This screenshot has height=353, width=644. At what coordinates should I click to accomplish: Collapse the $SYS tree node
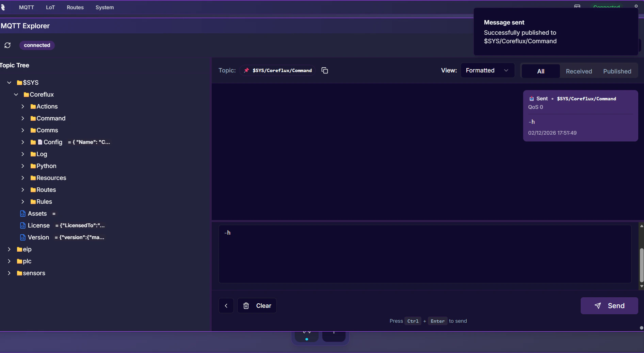[9, 83]
